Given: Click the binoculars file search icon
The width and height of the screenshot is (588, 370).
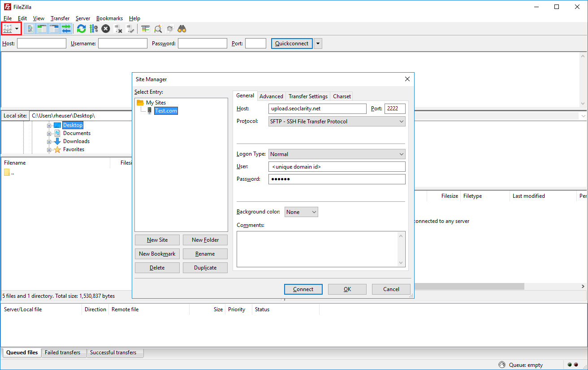Looking at the screenshot, I should (182, 29).
